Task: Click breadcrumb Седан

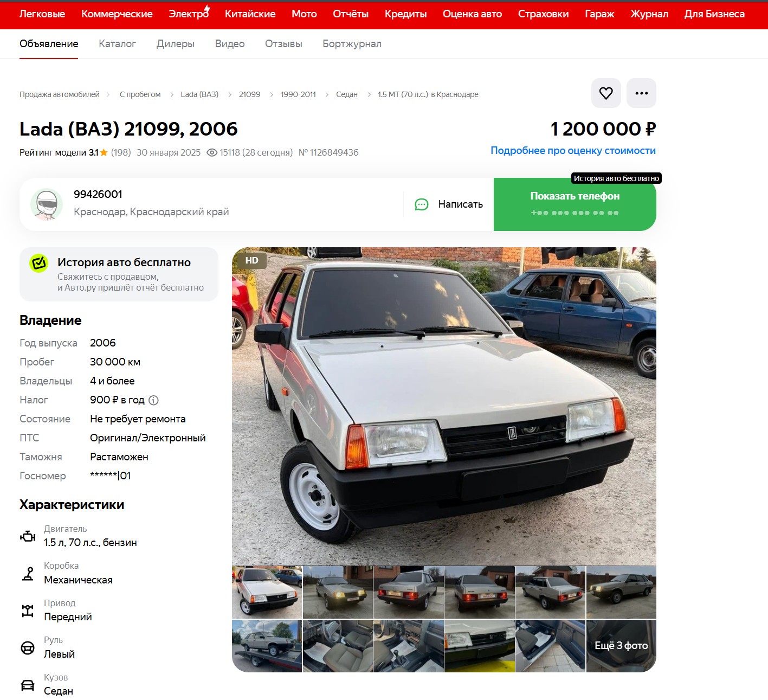Action: [347, 94]
